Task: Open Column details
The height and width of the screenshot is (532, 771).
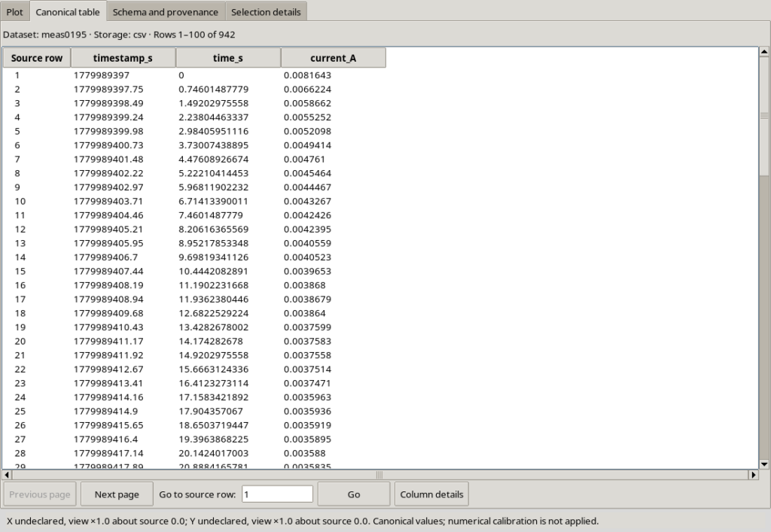Action: click(431, 494)
